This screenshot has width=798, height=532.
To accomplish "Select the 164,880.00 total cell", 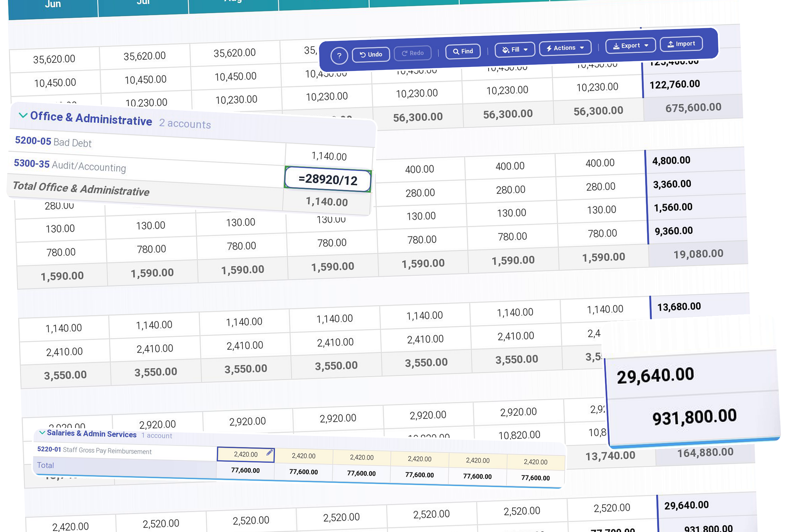I will [705, 453].
